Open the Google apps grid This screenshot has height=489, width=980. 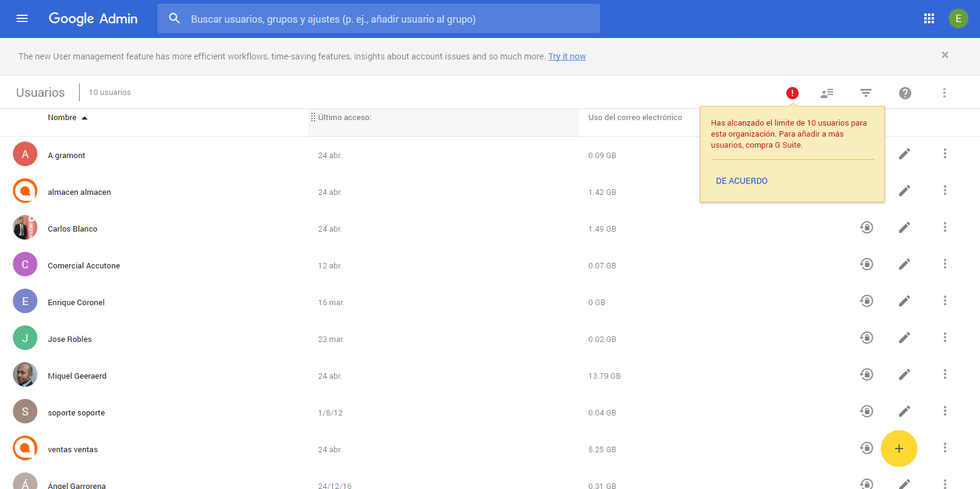tap(929, 18)
